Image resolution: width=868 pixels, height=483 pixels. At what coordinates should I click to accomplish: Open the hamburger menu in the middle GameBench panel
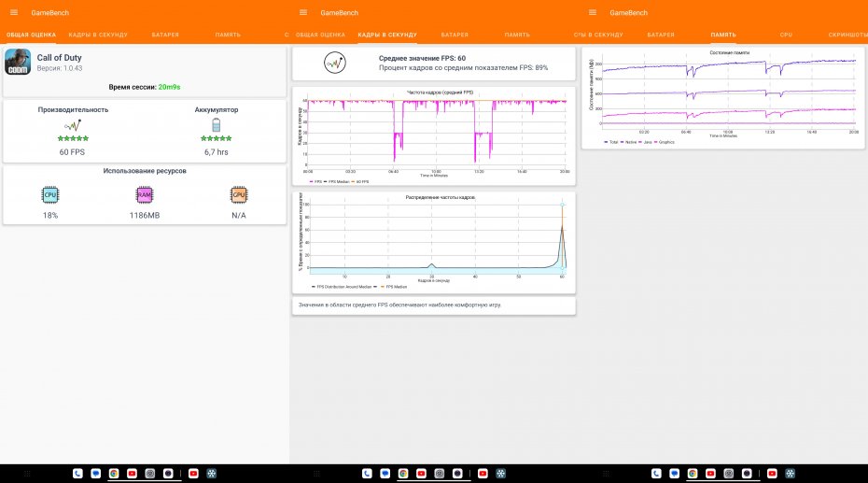click(x=303, y=12)
